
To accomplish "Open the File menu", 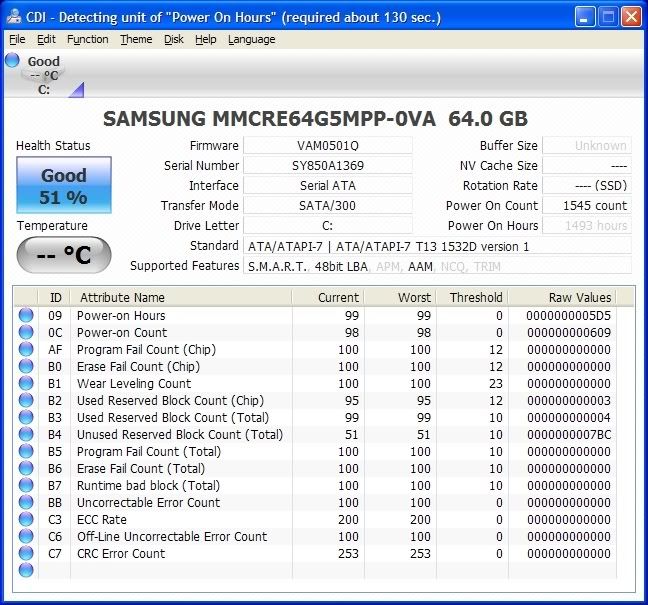I will (x=17, y=39).
